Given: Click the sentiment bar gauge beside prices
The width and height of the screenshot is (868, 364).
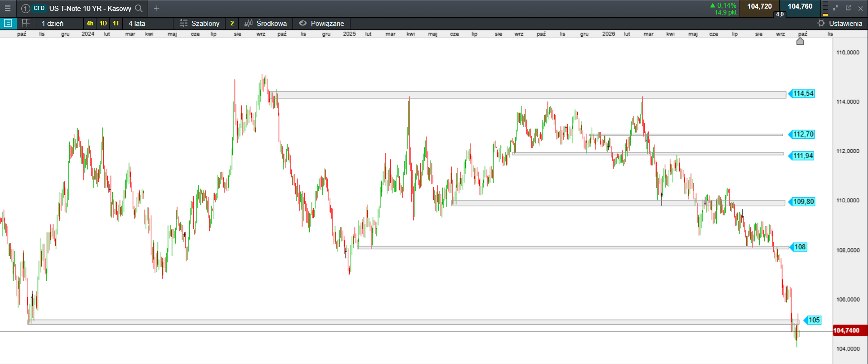Looking at the screenshot, I should tap(825, 9).
